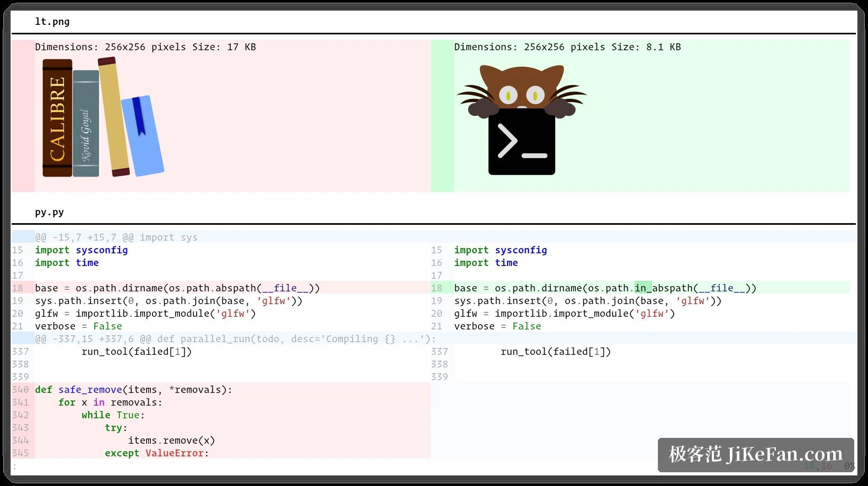Click the 'while True:' line
868x486 pixels.
[113, 415]
